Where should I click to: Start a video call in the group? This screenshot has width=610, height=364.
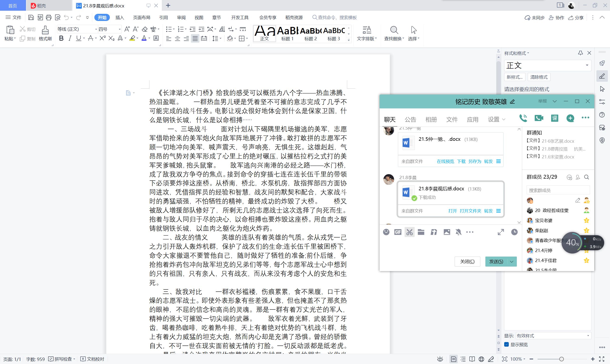(539, 118)
